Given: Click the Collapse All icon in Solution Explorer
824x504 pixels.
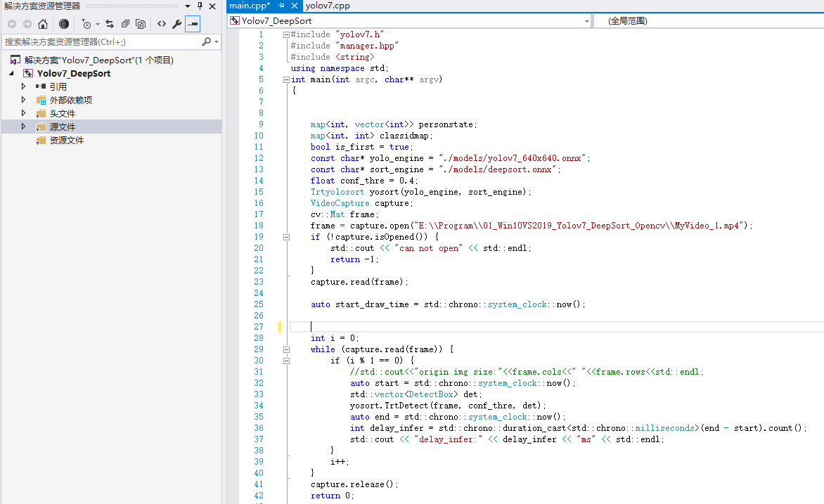Looking at the screenshot, I should [x=125, y=24].
